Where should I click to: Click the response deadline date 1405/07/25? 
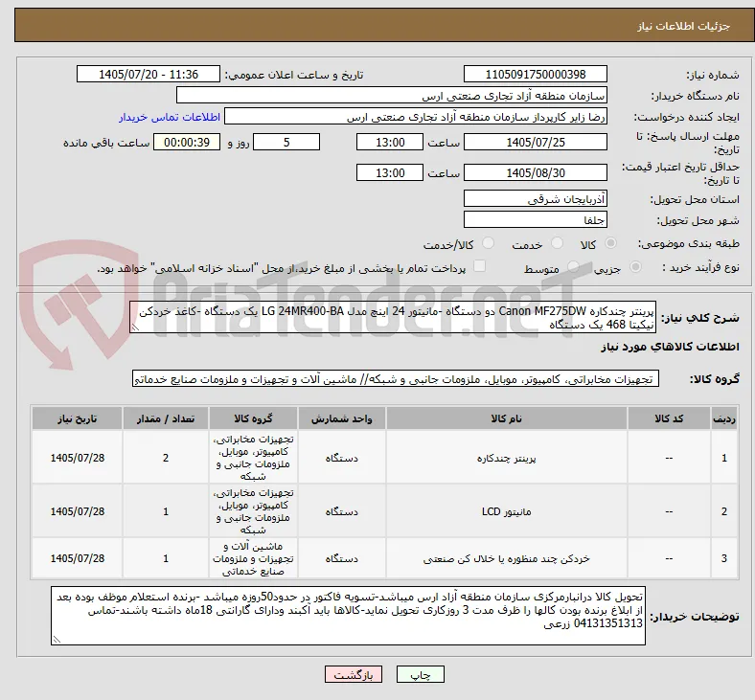(x=535, y=142)
